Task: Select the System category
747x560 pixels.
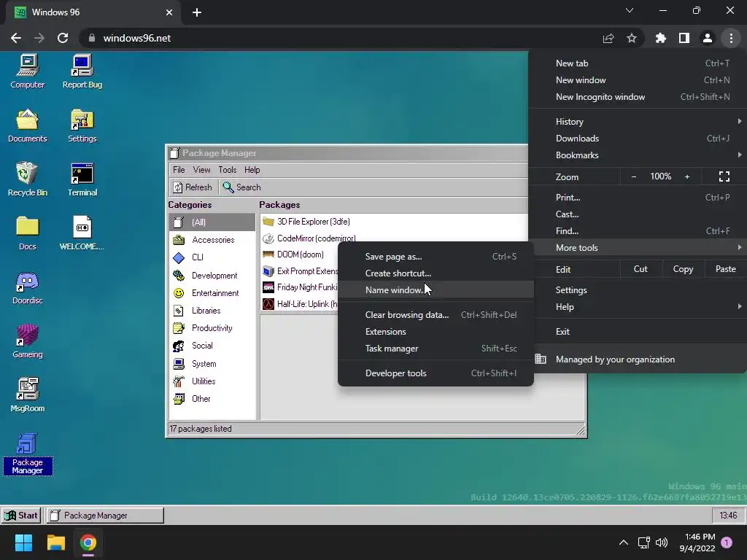Action: (212, 364)
